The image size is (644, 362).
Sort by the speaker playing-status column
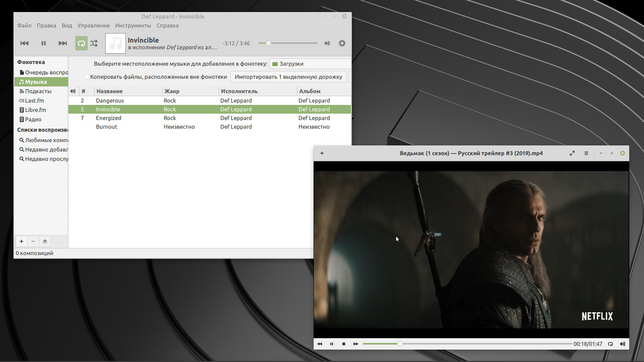coord(73,91)
